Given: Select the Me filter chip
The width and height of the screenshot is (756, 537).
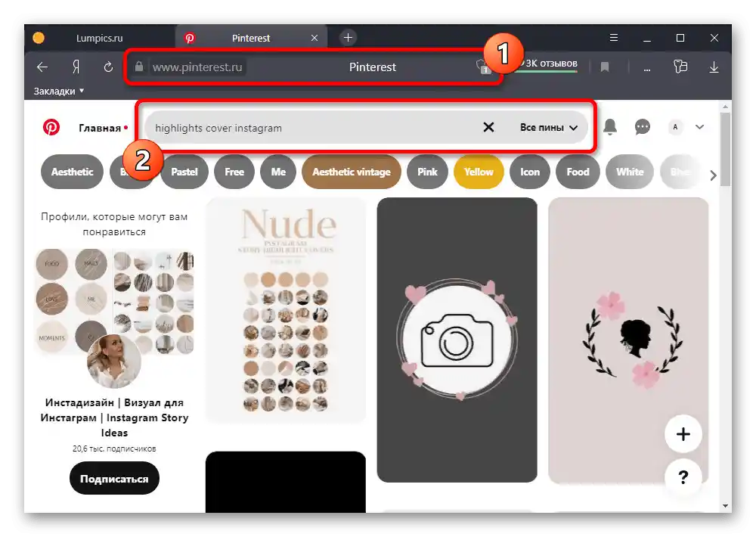Looking at the screenshot, I should 278,172.
